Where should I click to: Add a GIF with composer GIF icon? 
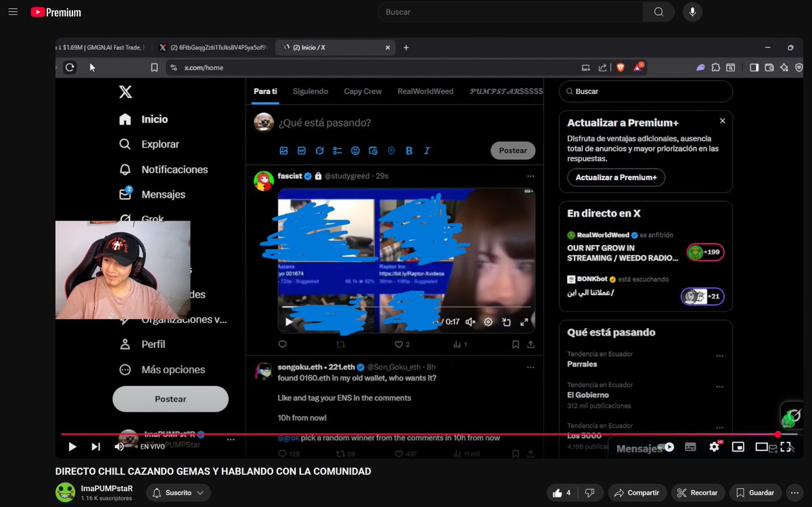point(302,151)
